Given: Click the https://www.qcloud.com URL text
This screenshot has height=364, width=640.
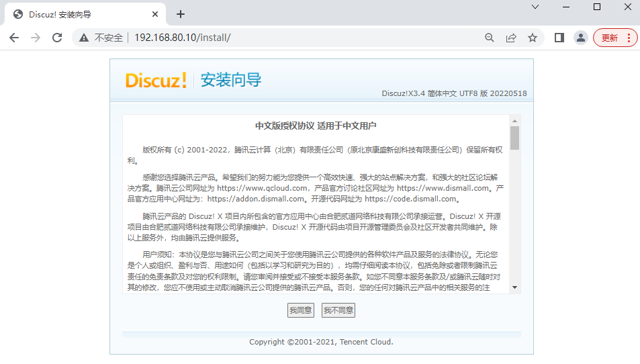Looking at the screenshot, I should [x=262, y=188].
